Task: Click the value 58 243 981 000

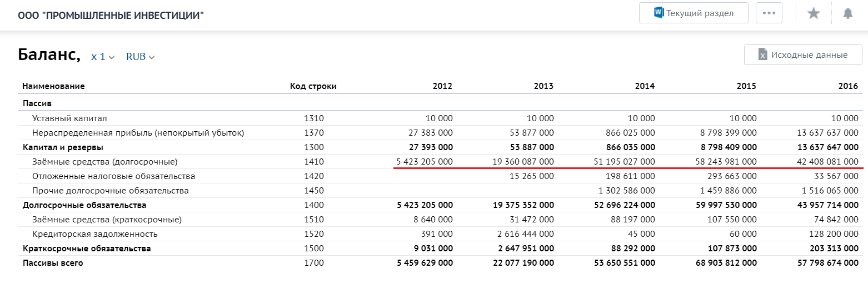Action: click(726, 162)
